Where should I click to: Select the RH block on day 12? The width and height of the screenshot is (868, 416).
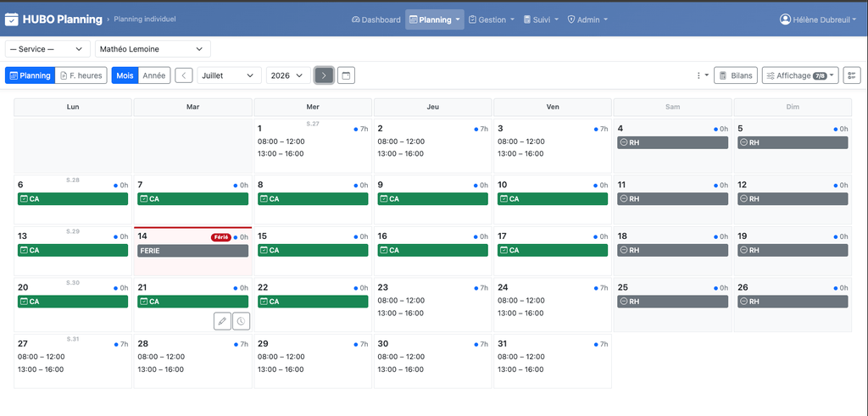coord(793,198)
